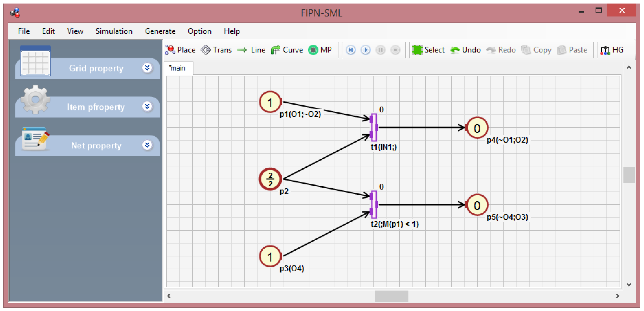Open the Simulation menu
The height and width of the screenshot is (311, 644).
click(114, 31)
